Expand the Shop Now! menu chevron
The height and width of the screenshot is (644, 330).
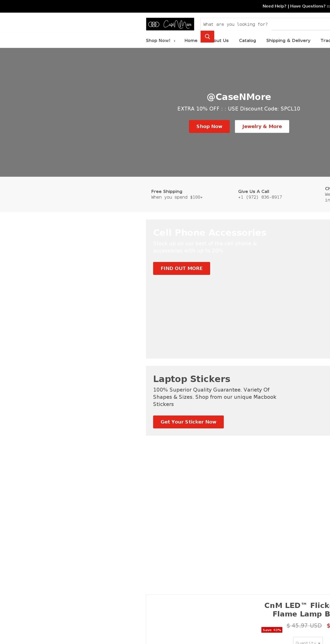tap(175, 41)
